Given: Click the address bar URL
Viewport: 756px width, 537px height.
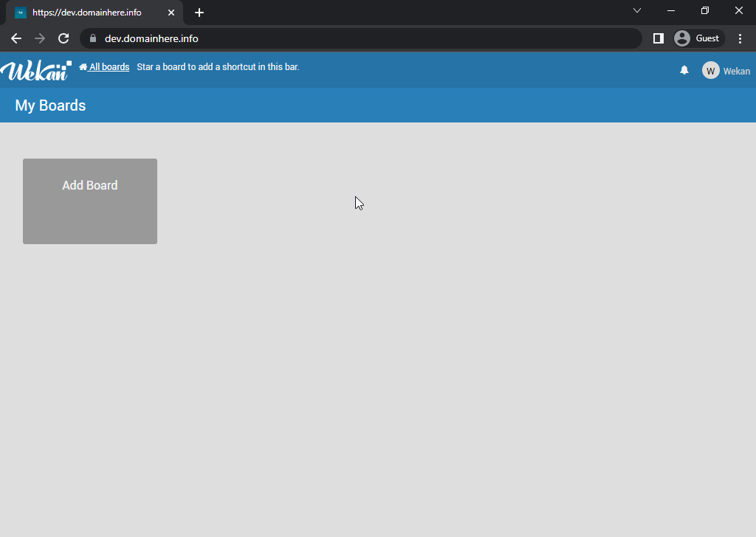Looking at the screenshot, I should tap(151, 38).
